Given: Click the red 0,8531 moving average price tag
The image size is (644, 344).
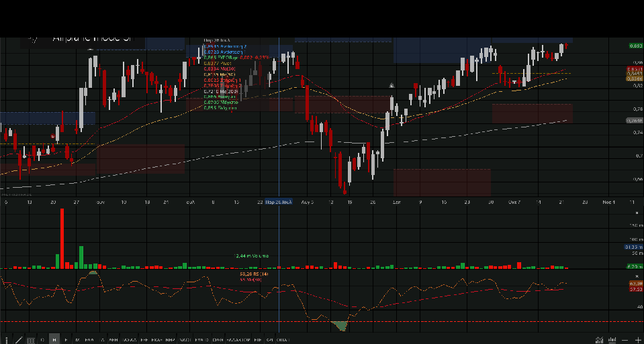Looking at the screenshot, I should click(635, 69).
